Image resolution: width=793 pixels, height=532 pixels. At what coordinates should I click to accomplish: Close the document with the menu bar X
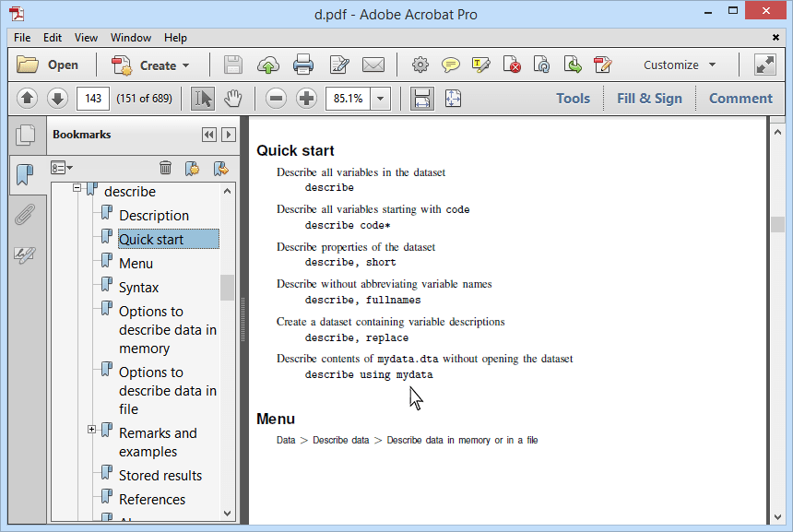pos(775,38)
